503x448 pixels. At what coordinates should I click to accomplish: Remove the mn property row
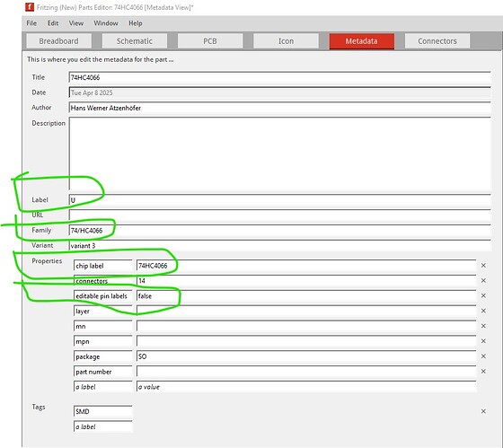[483, 326]
